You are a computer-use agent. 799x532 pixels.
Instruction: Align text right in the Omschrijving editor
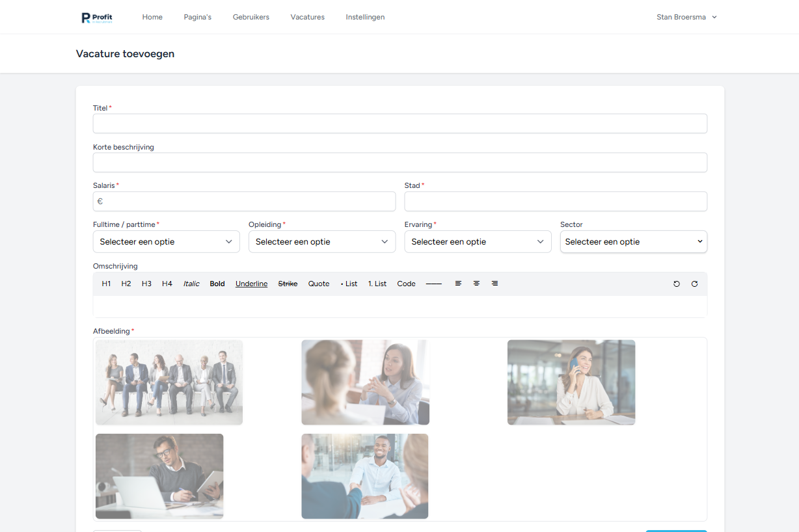point(494,284)
